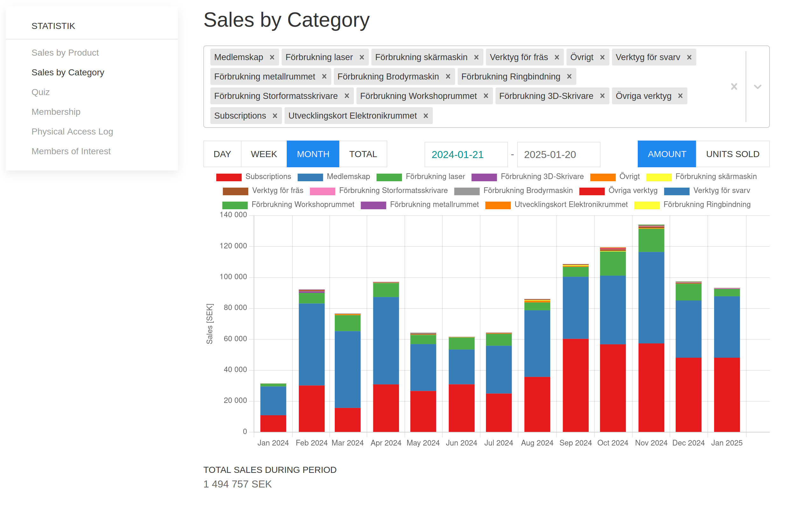Switch grouping to WEEK

(x=264, y=154)
